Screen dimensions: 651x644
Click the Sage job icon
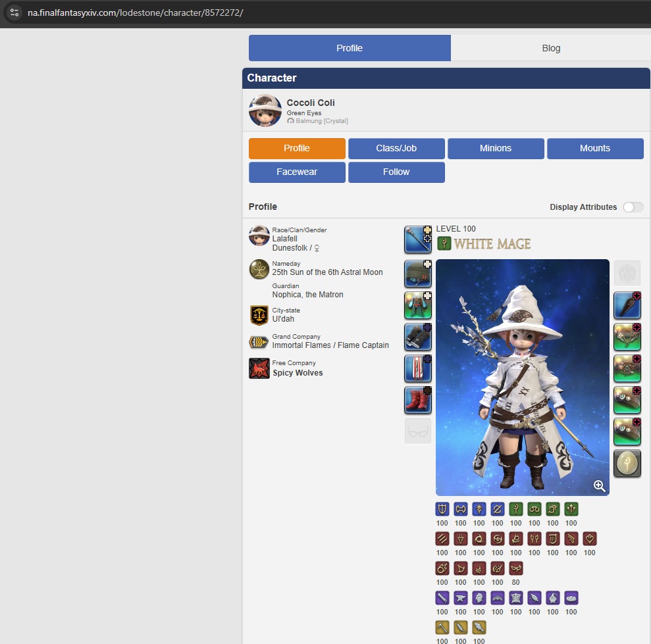click(571, 508)
